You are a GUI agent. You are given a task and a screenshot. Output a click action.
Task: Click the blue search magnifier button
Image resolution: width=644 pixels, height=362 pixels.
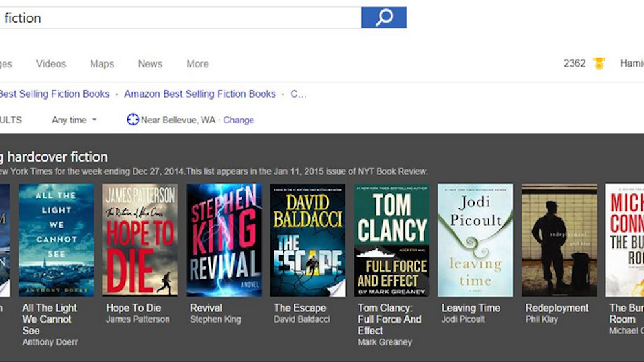coord(383,17)
